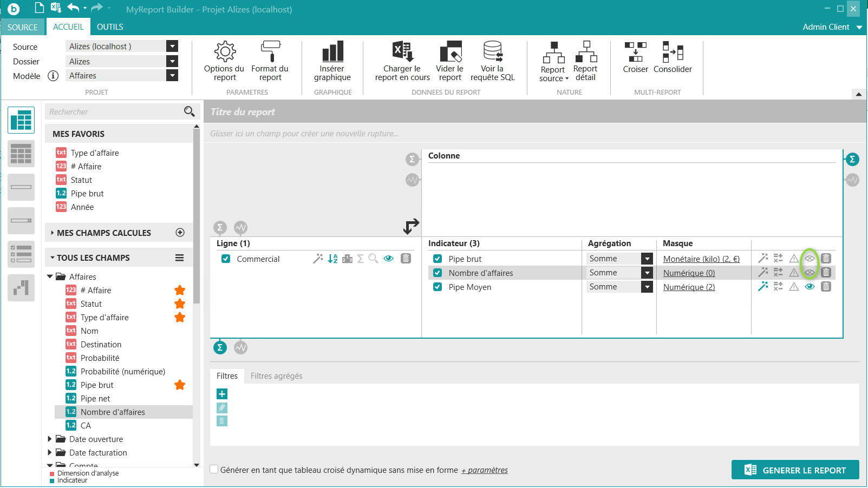Screen dimensions: 868x488
Task: Open the Modèle Affaires dropdown
Action: coord(172,76)
